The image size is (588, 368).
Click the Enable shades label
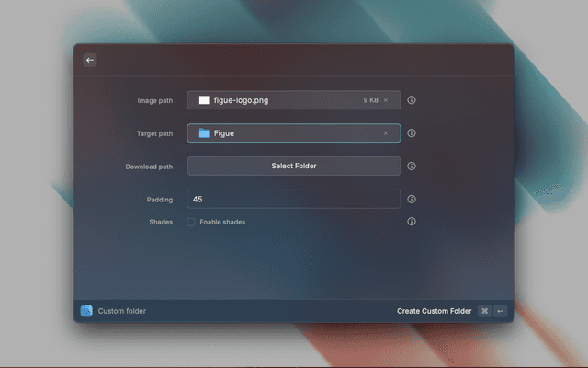(x=222, y=222)
